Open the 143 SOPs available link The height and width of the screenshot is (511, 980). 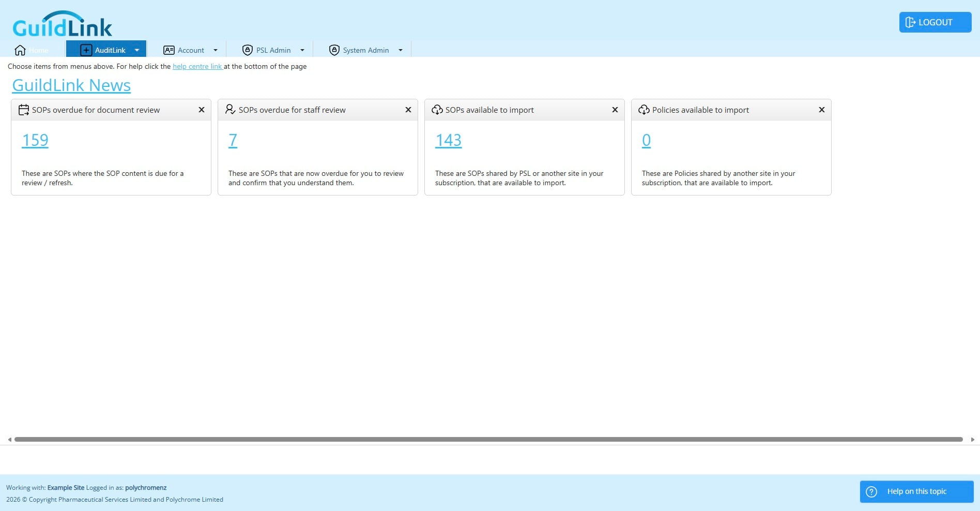coord(449,140)
